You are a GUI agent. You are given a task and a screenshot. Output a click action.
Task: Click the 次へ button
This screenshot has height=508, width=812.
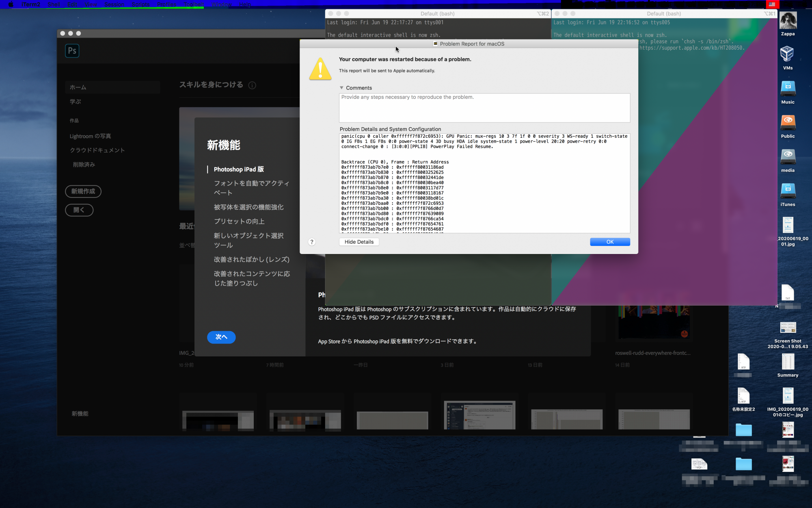(221, 337)
